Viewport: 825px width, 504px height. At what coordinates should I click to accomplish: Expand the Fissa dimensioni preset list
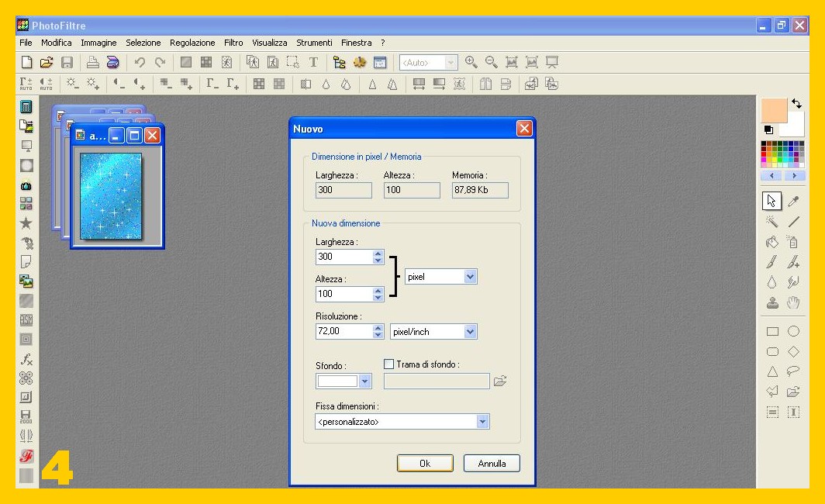(x=482, y=422)
